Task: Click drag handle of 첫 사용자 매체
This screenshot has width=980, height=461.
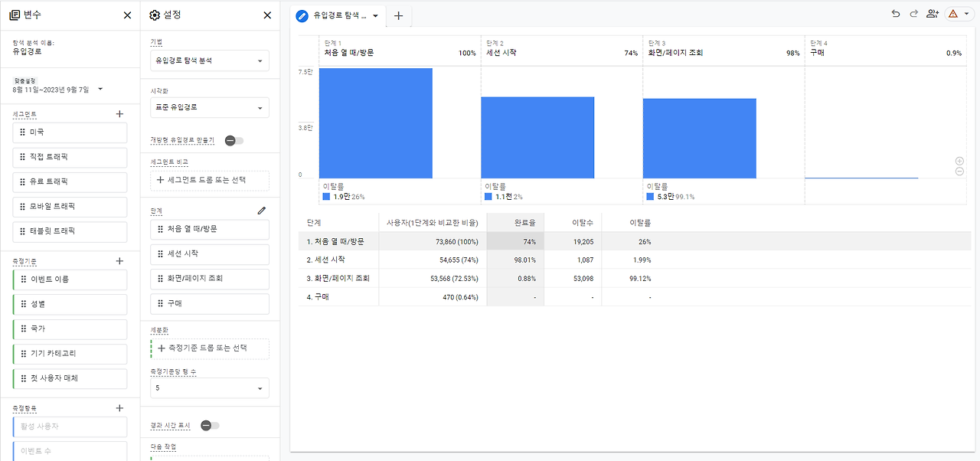Action: point(22,378)
